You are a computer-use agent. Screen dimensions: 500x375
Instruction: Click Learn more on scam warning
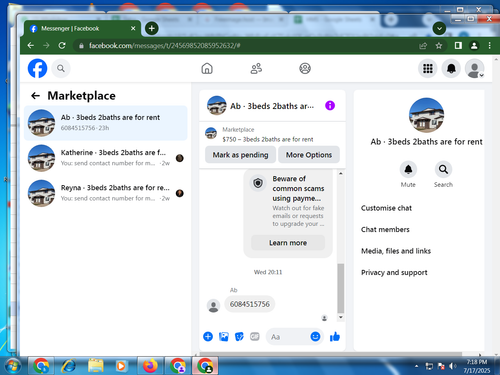pos(288,243)
